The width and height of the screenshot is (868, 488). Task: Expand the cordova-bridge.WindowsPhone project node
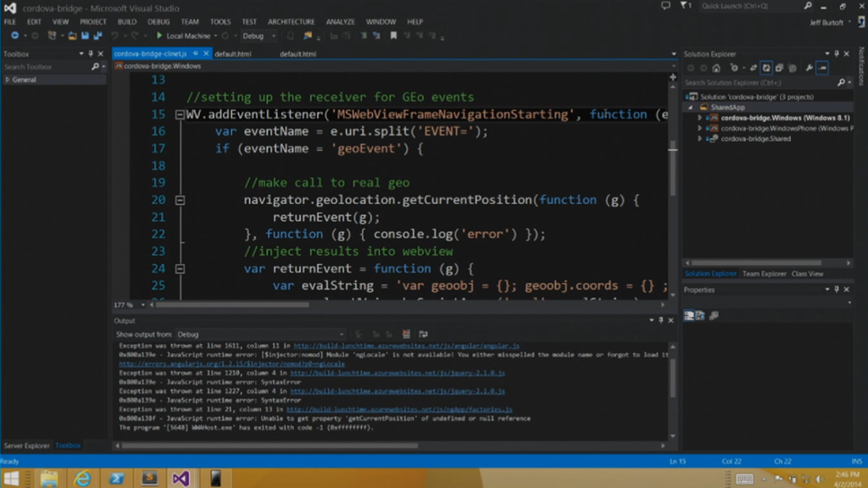click(699, 129)
